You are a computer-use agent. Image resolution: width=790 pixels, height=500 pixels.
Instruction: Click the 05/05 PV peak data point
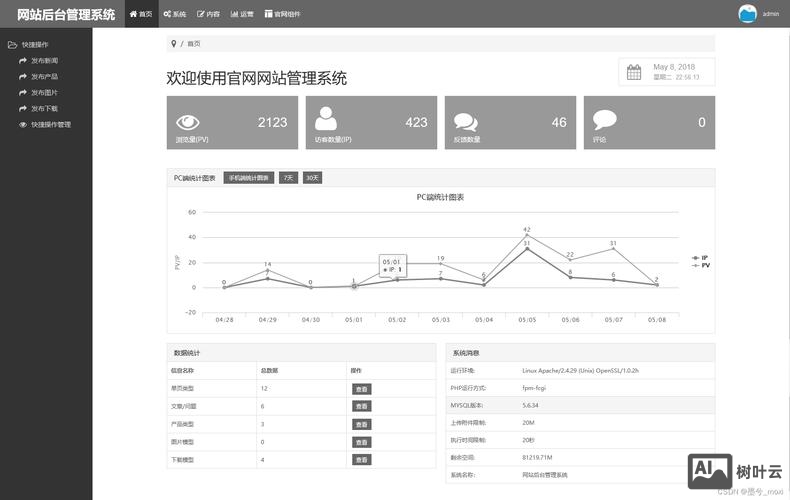click(x=527, y=235)
